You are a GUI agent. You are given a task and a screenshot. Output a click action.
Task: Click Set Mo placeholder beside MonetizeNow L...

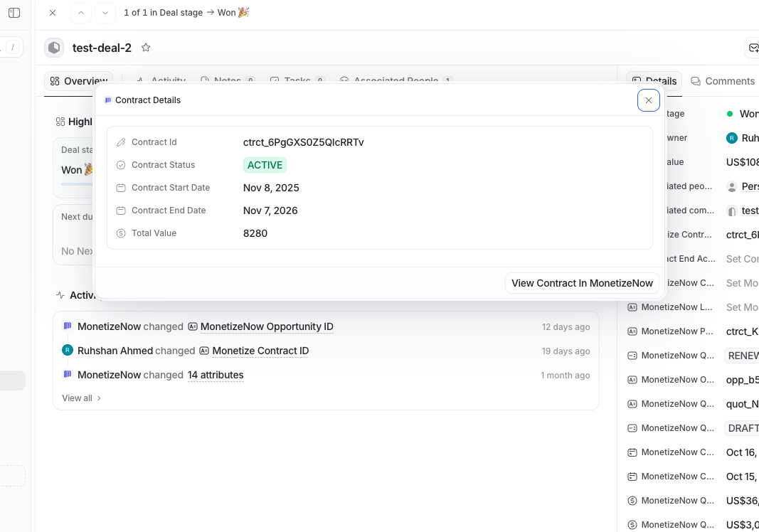(x=743, y=307)
